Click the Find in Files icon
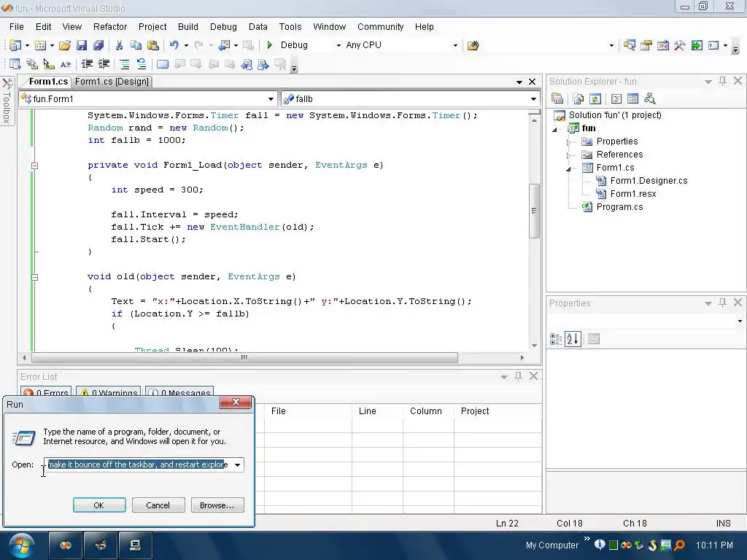The image size is (747, 560). [x=473, y=45]
